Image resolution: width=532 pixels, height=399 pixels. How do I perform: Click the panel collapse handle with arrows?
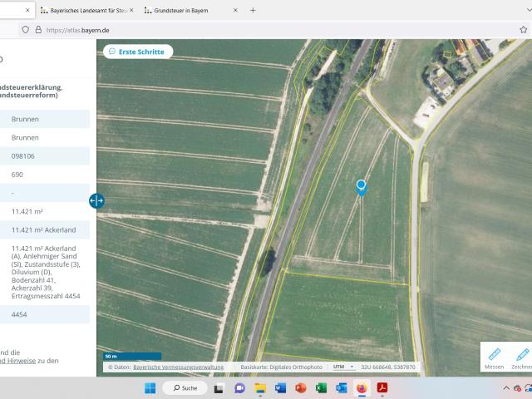[x=96, y=200]
